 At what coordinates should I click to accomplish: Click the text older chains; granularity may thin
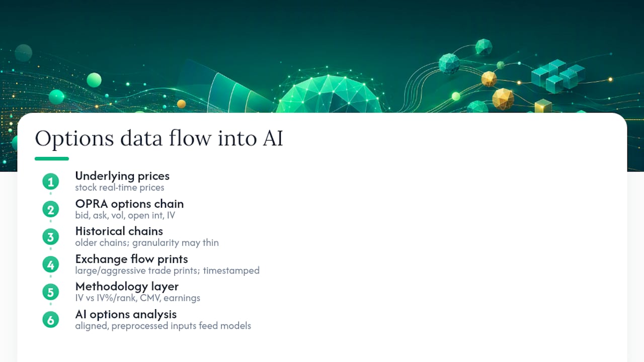pos(147,243)
